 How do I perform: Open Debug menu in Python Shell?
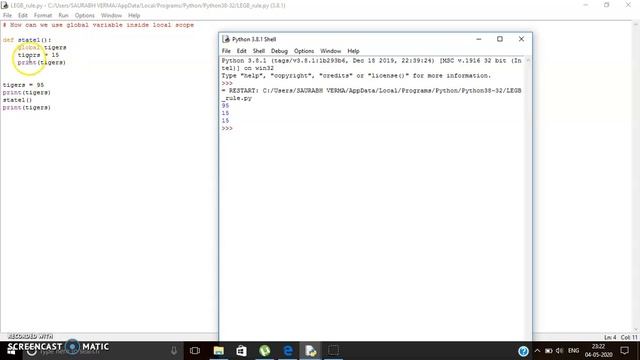pyautogui.click(x=279, y=51)
